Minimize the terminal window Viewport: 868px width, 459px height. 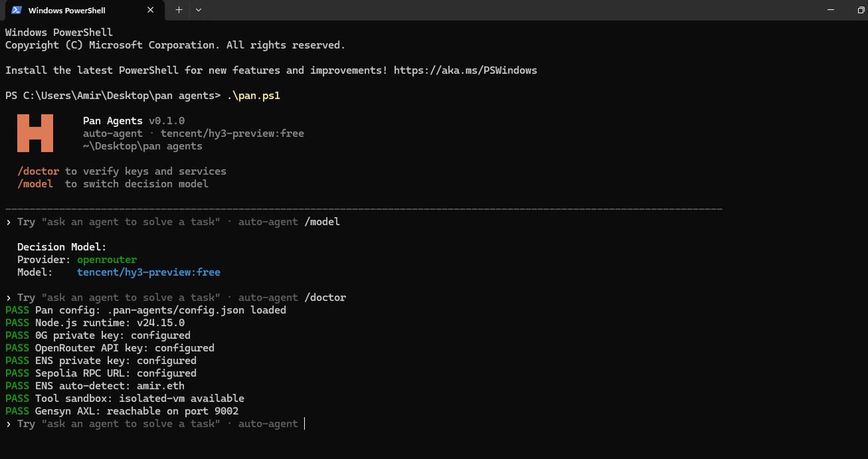(831, 10)
